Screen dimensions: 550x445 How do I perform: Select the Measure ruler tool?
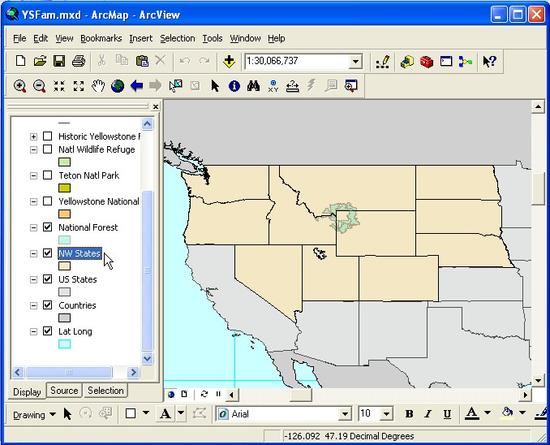[x=292, y=86]
